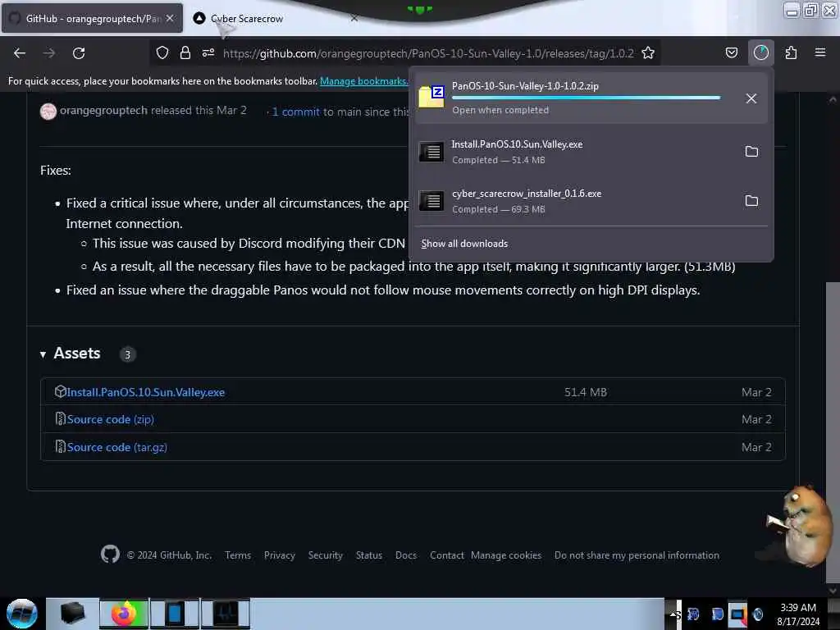Click the hamster desktop pet reading a book

pos(800,526)
